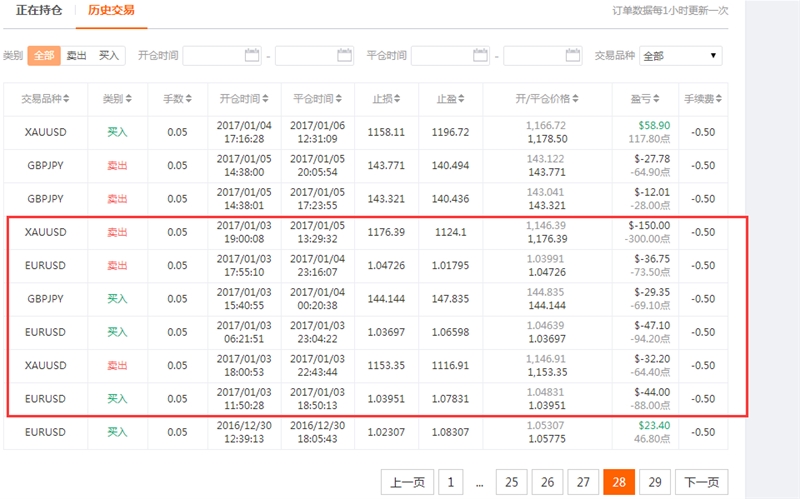Focus 平仓时间 start date field

tap(451, 56)
